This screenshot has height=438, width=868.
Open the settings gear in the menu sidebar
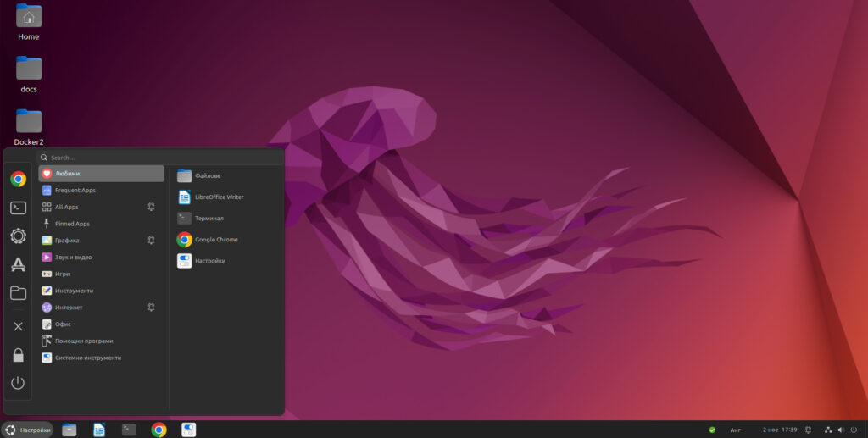pyautogui.click(x=19, y=236)
